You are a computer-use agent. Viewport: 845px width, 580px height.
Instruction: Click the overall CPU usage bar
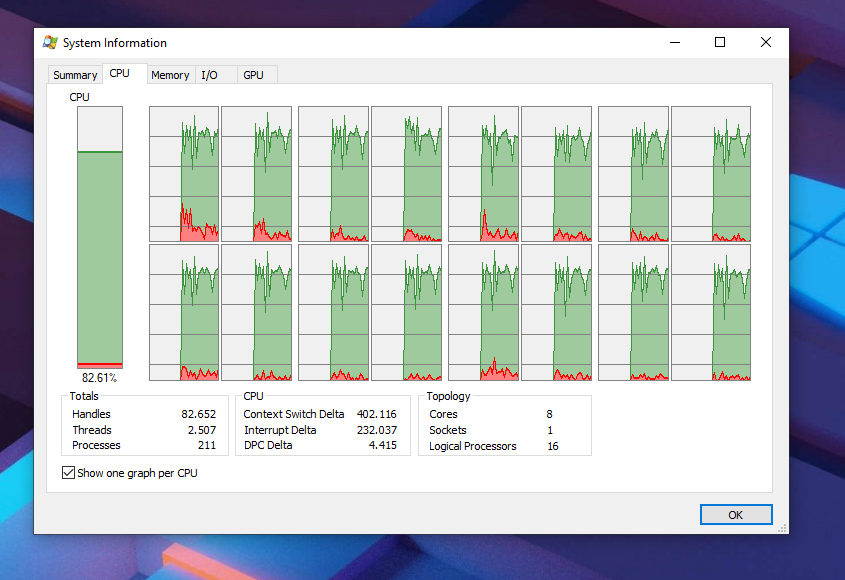[100, 238]
